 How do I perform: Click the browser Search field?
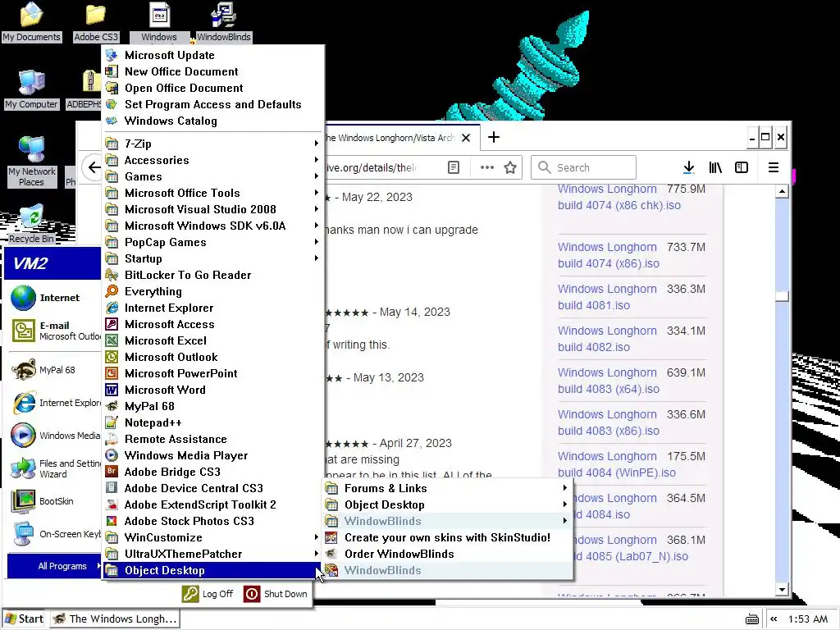click(x=583, y=167)
